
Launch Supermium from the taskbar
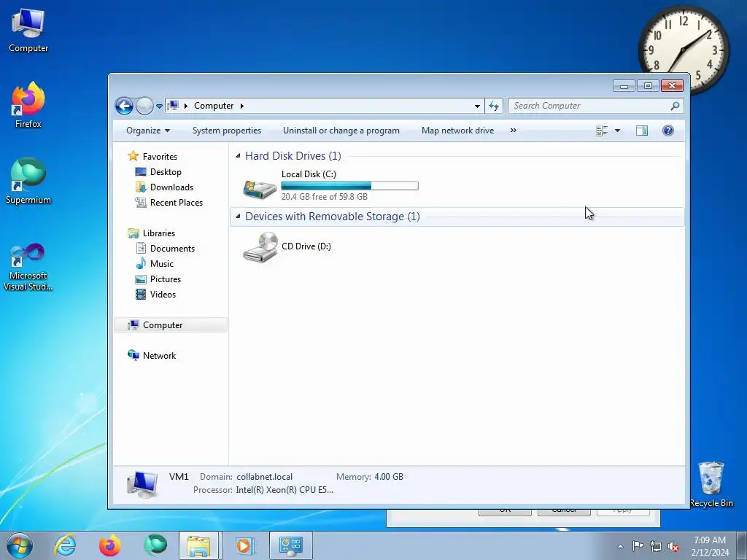click(155, 545)
